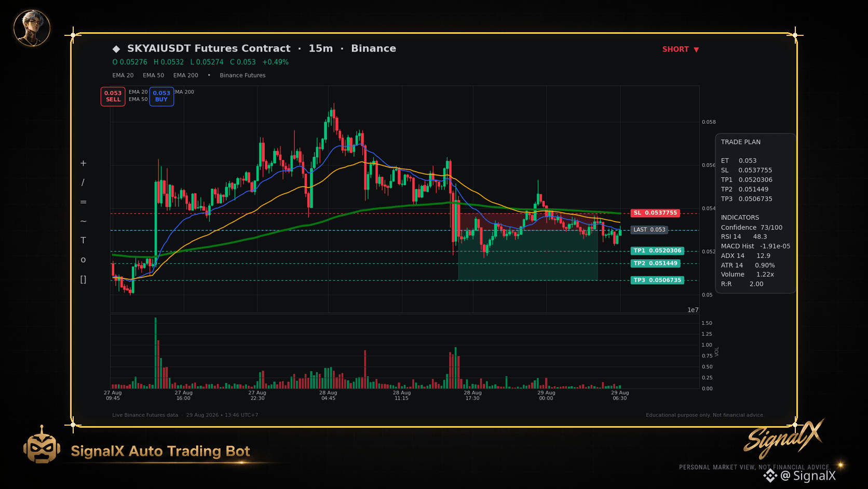
Task: Click the blue 0.053 BUY button
Action: 161,96
